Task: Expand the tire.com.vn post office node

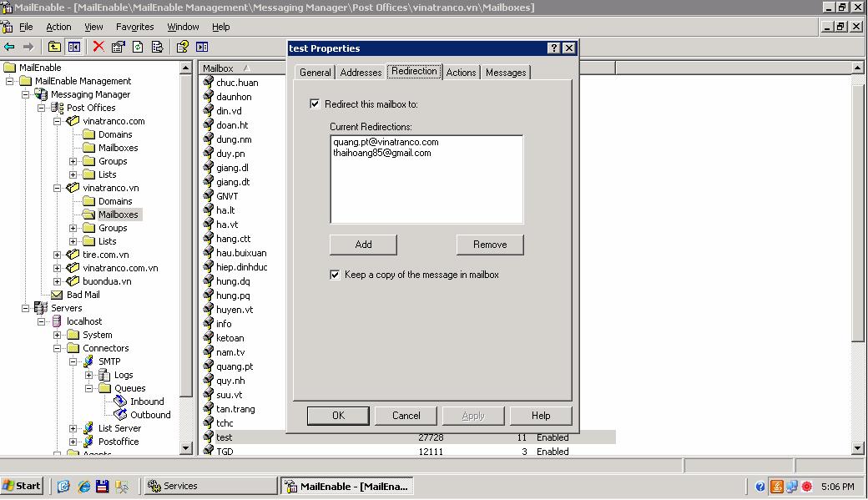Action: tap(57, 255)
